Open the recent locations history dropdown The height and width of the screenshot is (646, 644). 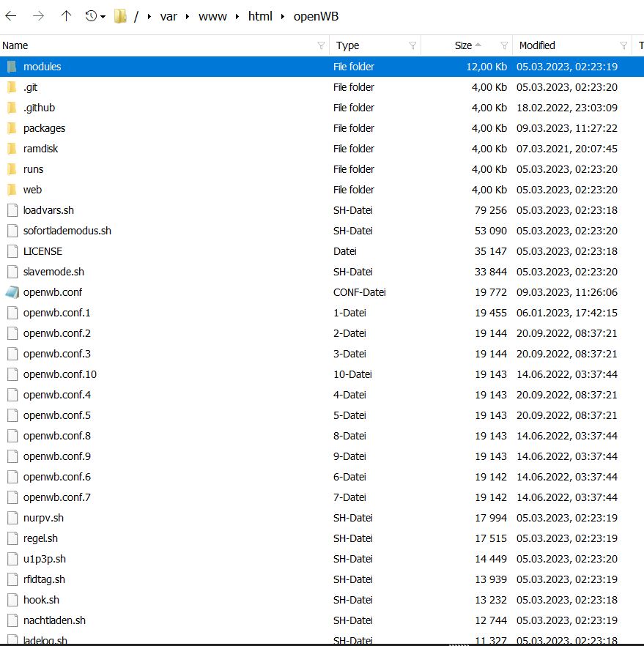[x=95, y=15]
